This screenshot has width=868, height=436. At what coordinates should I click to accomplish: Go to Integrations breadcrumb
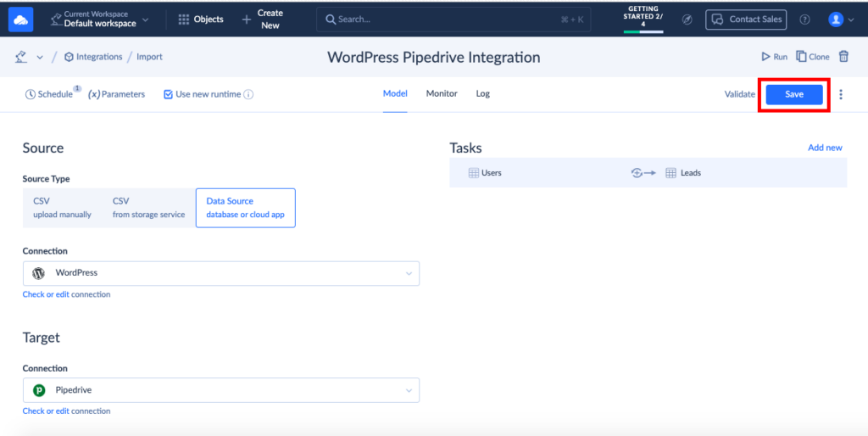tap(93, 57)
